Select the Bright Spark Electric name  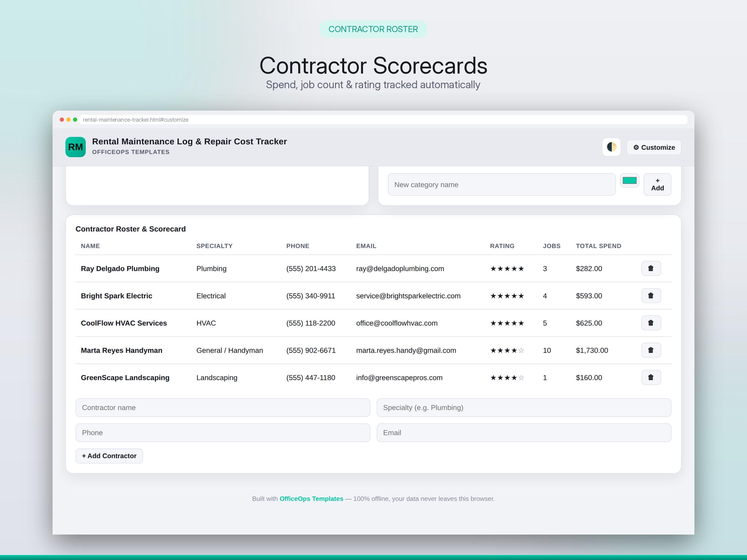coord(116,296)
